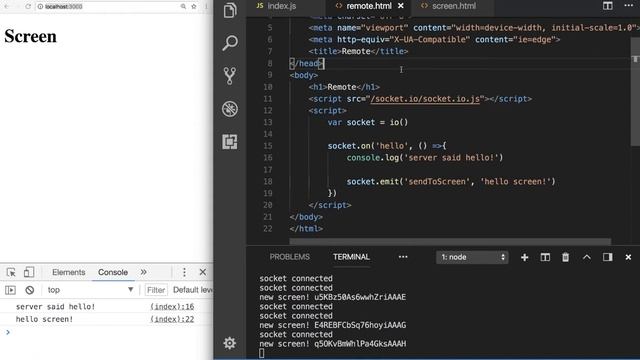Open JavaScript context dropdown 'top'

coord(90,290)
